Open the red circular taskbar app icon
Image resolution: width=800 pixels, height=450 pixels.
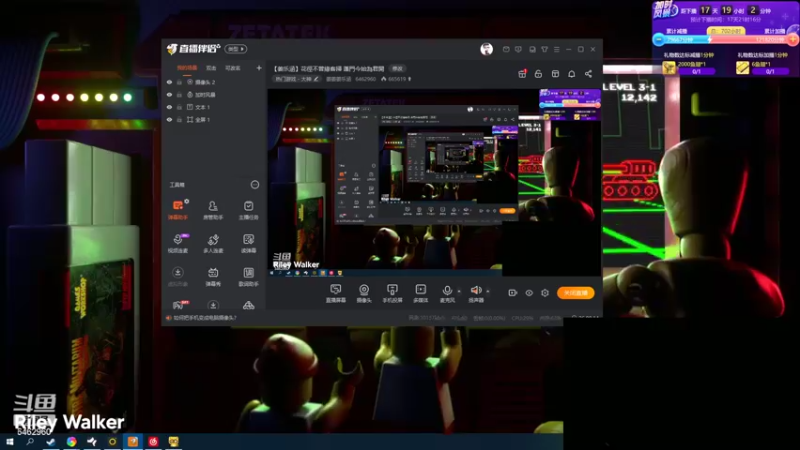153,442
